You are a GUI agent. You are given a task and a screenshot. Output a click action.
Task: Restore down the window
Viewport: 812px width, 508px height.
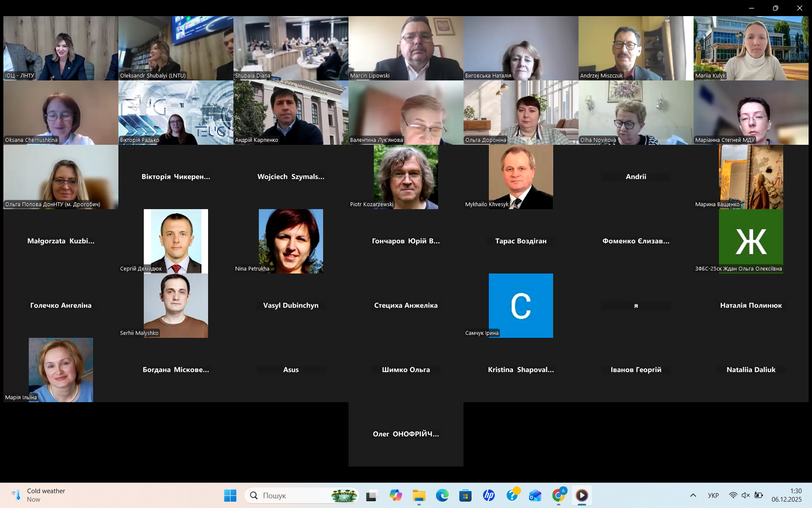pyautogui.click(x=775, y=8)
